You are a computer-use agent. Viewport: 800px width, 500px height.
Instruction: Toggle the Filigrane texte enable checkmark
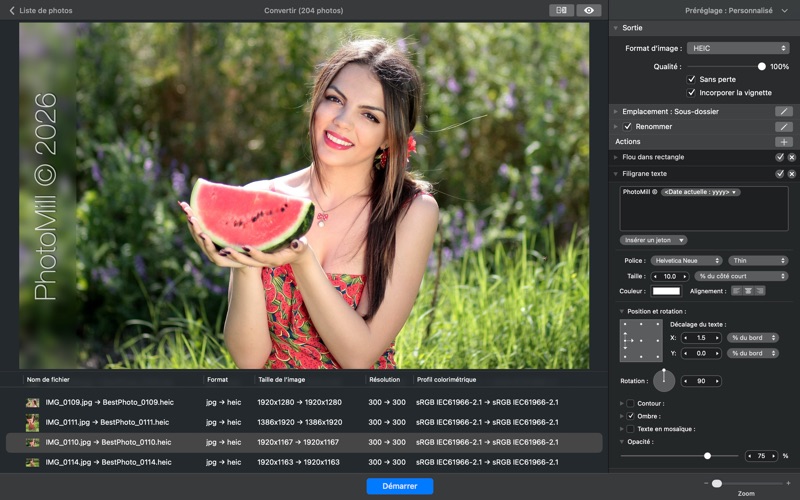[780, 174]
